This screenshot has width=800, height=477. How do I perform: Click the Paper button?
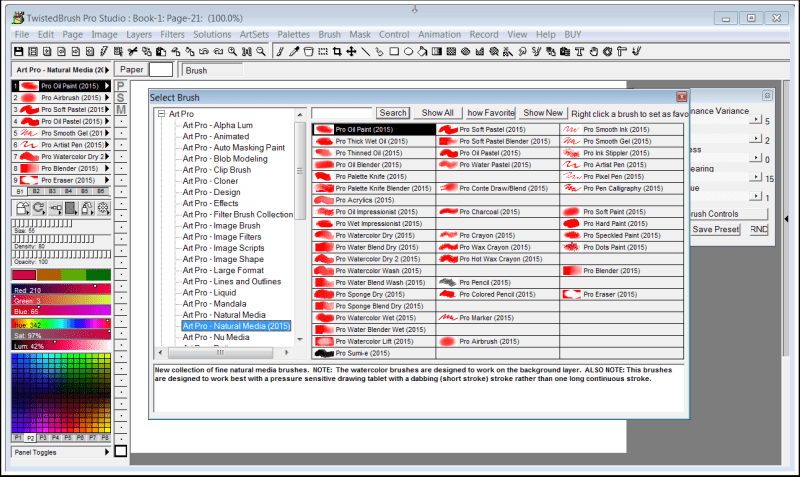pos(132,69)
